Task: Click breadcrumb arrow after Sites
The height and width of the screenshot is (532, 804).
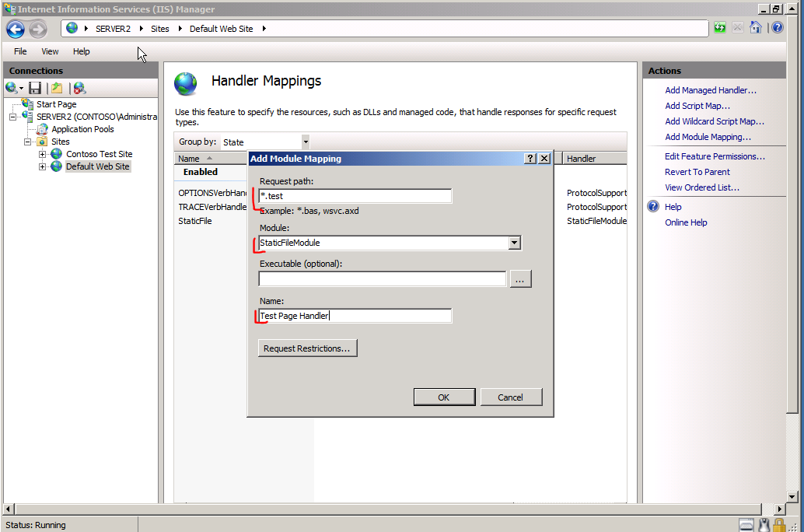Action: (180, 29)
